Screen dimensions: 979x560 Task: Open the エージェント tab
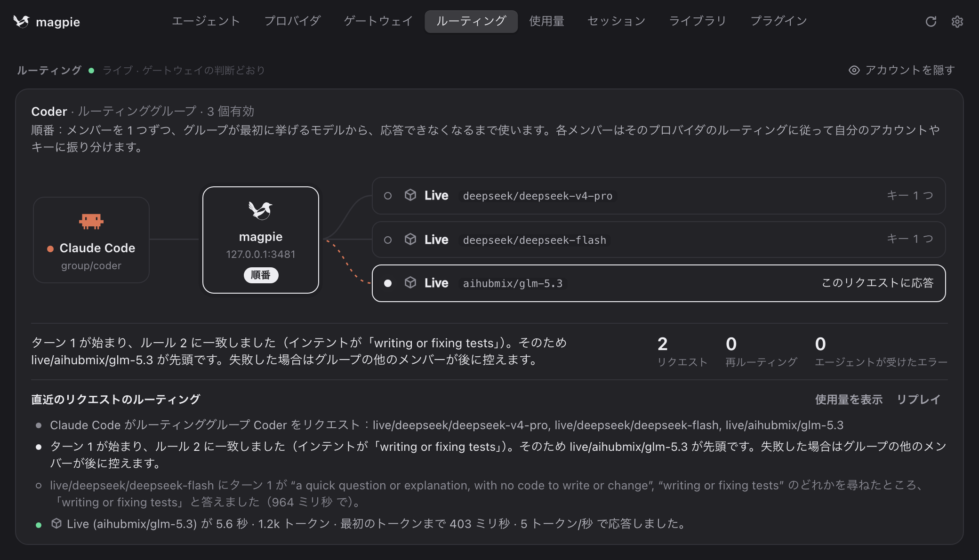coord(206,21)
